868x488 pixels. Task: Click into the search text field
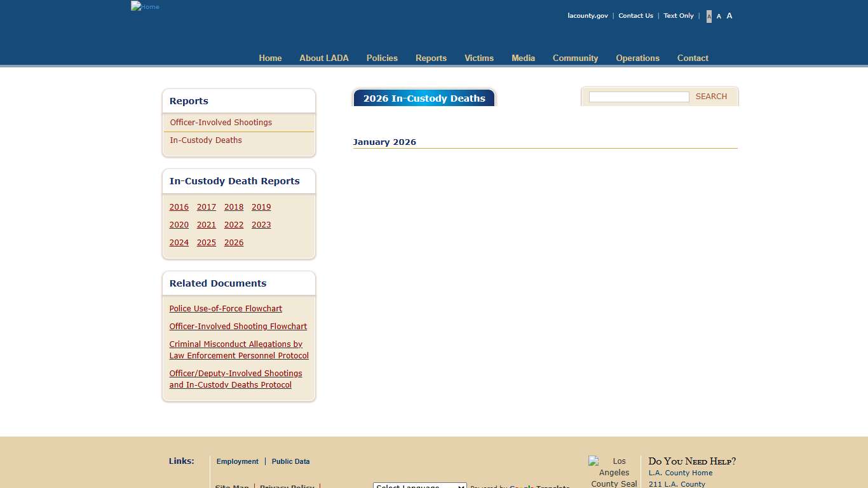pos(639,97)
